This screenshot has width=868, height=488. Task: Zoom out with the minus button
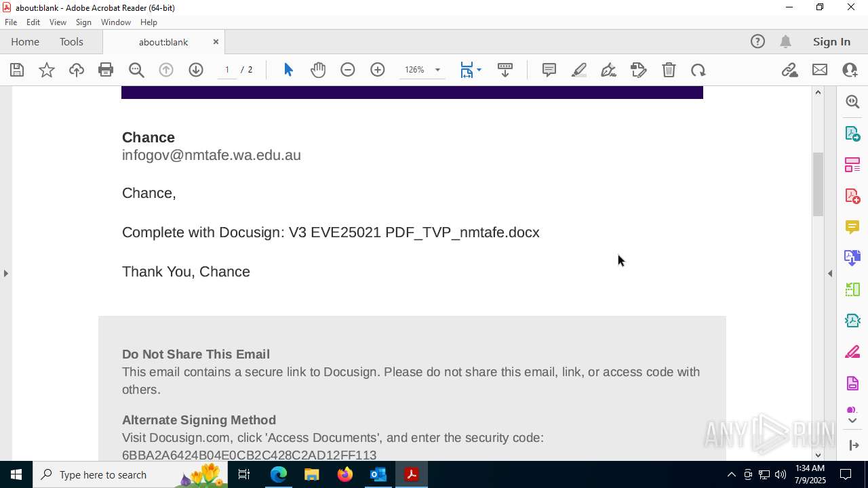point(348,70)
